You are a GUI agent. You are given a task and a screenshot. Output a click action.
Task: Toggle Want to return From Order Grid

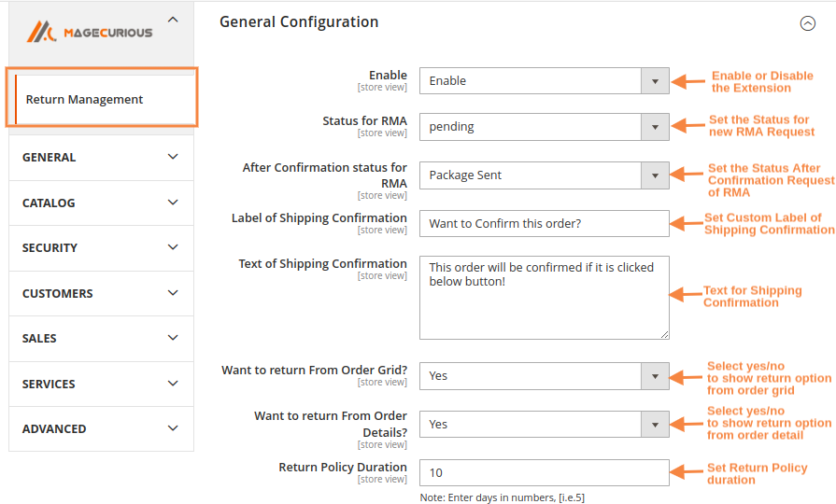tap(544, 376)
